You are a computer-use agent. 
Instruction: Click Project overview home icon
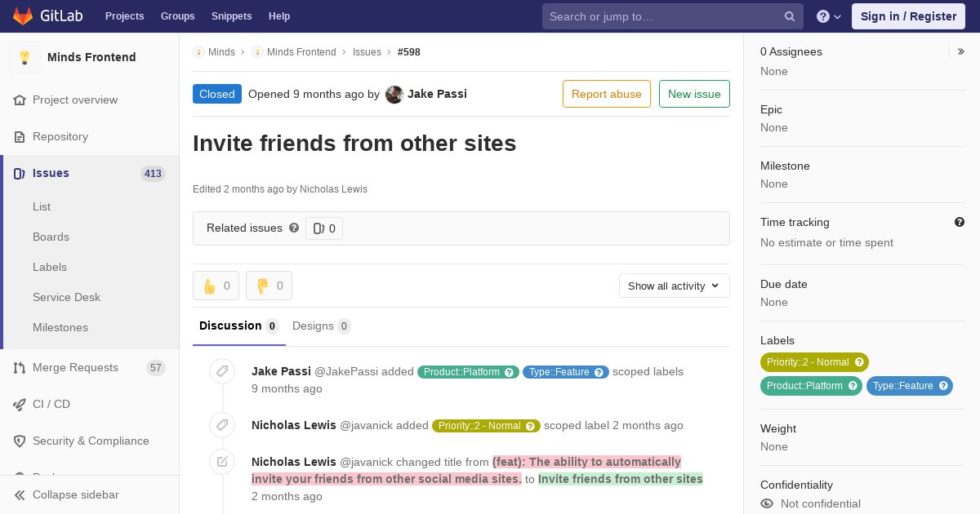pyautogui.click(x=20, y=100)
